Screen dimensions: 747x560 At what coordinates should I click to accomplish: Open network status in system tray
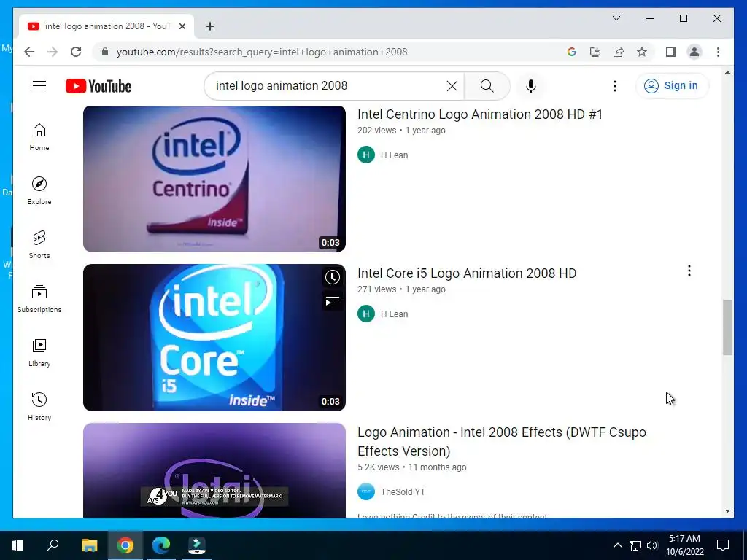tap(635, 545)
